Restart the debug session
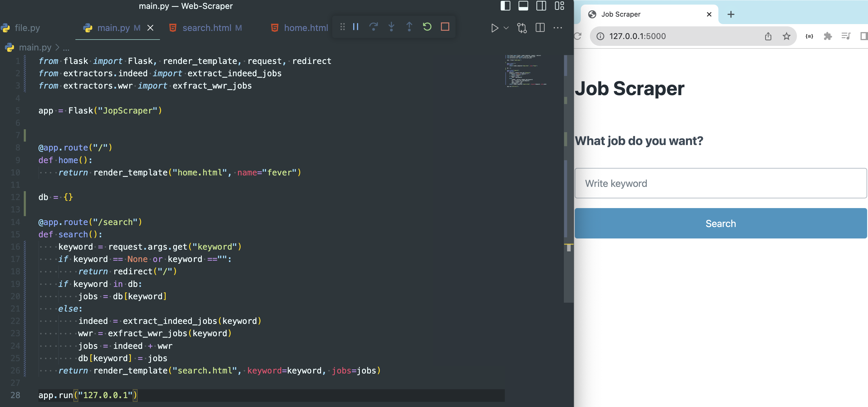 click(427, 27)
